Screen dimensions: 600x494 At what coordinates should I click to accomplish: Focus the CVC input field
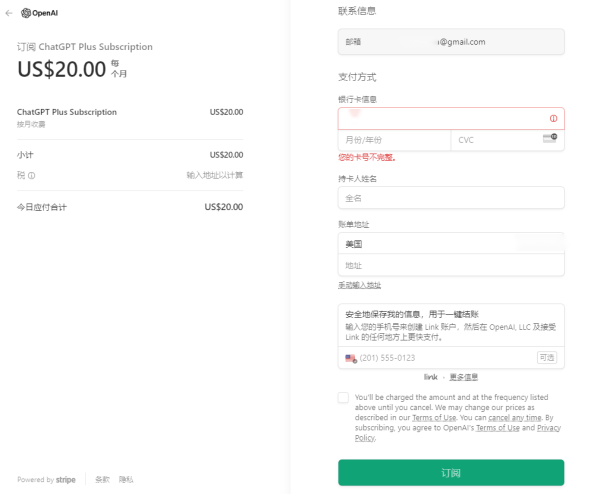(x=507, y=140)
